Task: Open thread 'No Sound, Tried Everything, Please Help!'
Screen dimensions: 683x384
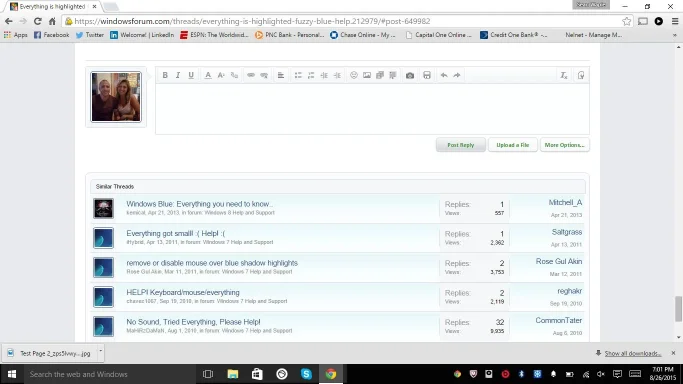Action: (x=193, y=322)
